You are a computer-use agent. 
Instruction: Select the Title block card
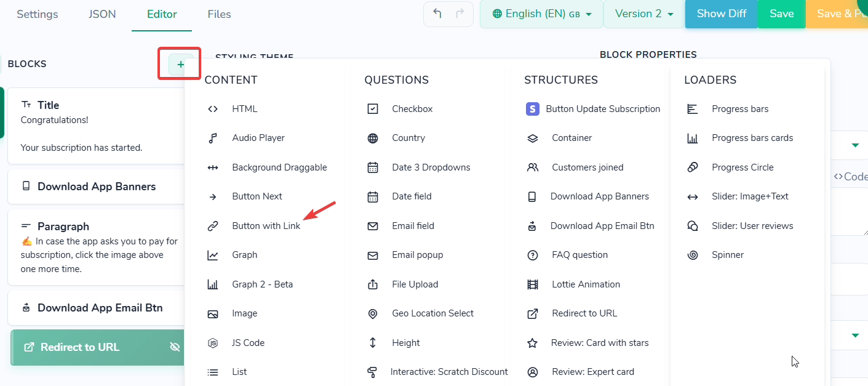[x=97, y=126]
